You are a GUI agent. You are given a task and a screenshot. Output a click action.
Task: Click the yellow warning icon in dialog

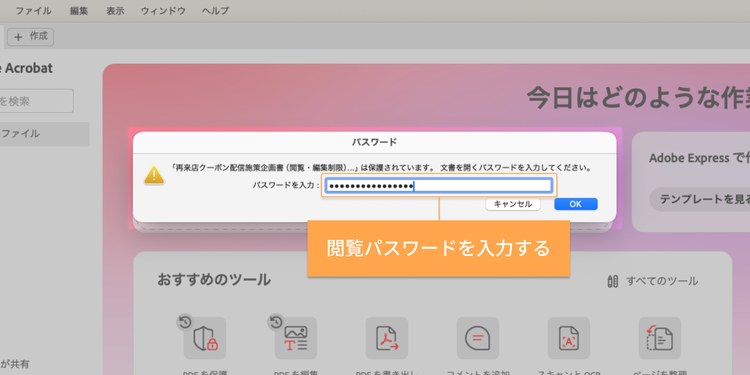(154, 176)
